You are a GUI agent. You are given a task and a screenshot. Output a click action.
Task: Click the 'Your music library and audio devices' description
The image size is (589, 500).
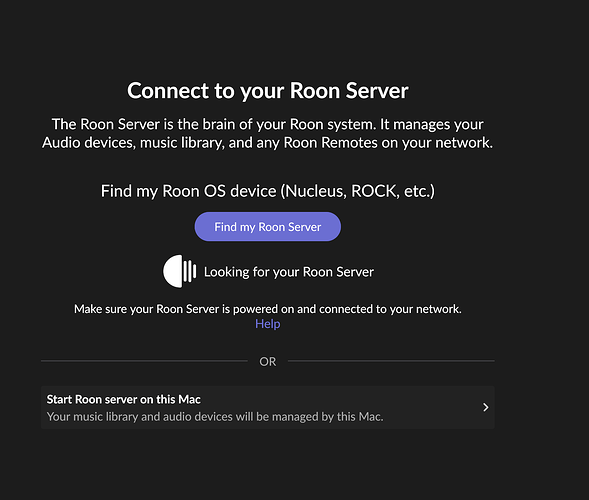pyautogui.click(x=215, y=417)
